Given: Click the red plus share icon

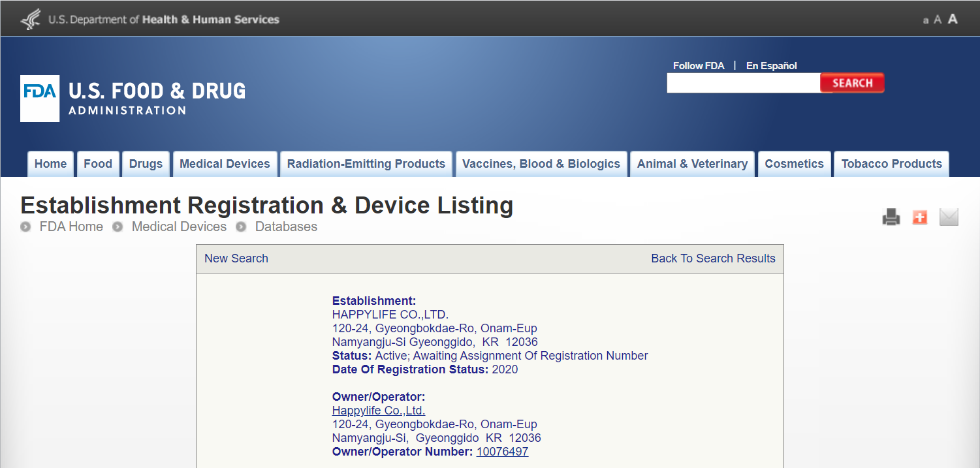Looking at the screenshot, I should 920,217.
